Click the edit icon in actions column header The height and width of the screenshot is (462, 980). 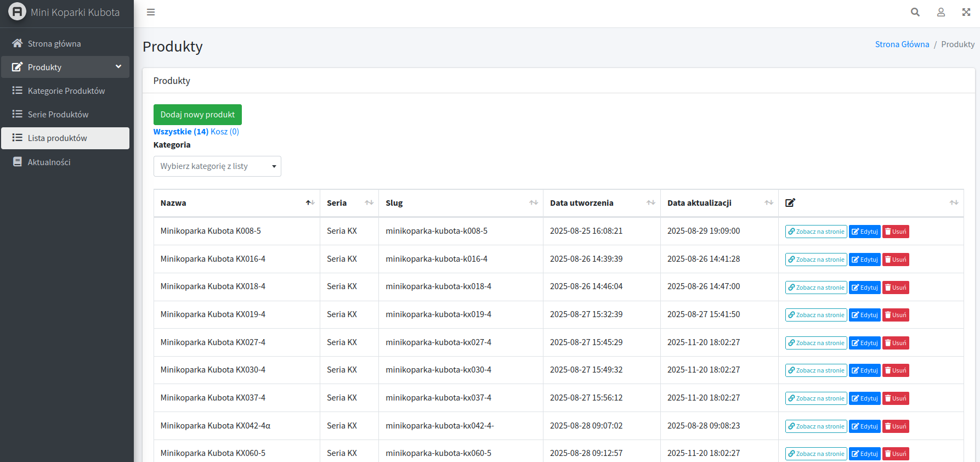click(x=790, y=203)
